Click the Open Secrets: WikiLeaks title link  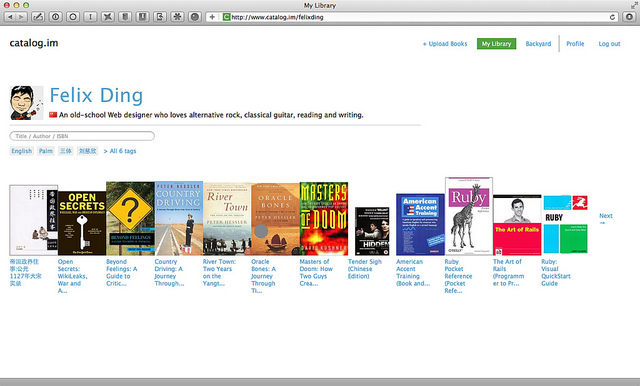[x=73, y=276]
